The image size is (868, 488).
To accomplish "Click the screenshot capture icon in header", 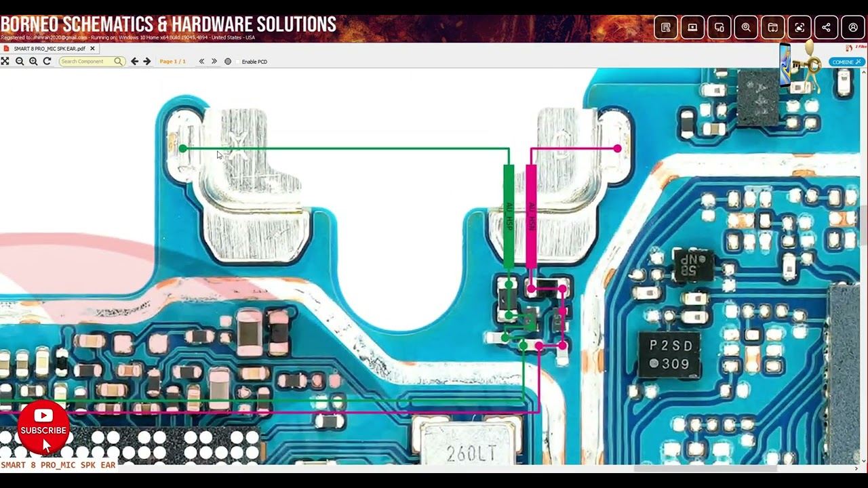I will [x=800, y=28].
